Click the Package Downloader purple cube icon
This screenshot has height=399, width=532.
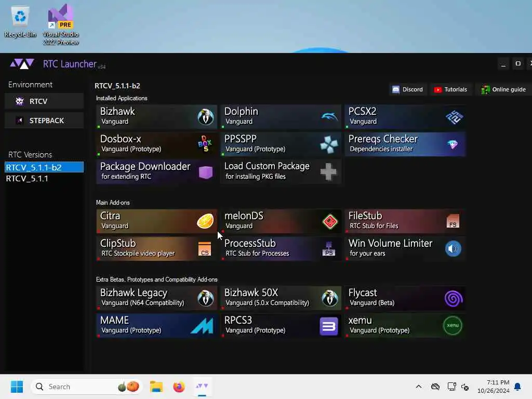click(x=206, y=172)
